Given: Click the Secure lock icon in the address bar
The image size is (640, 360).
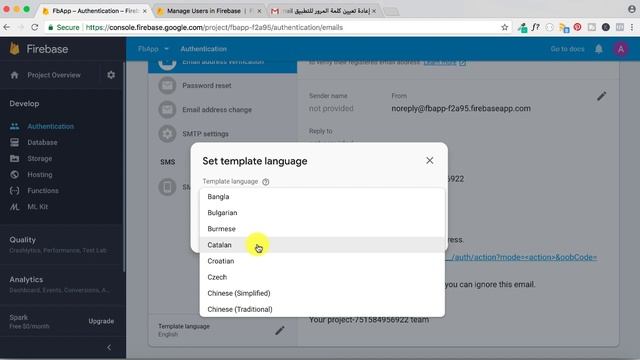Looking at the screenshot, I should 51,27.
